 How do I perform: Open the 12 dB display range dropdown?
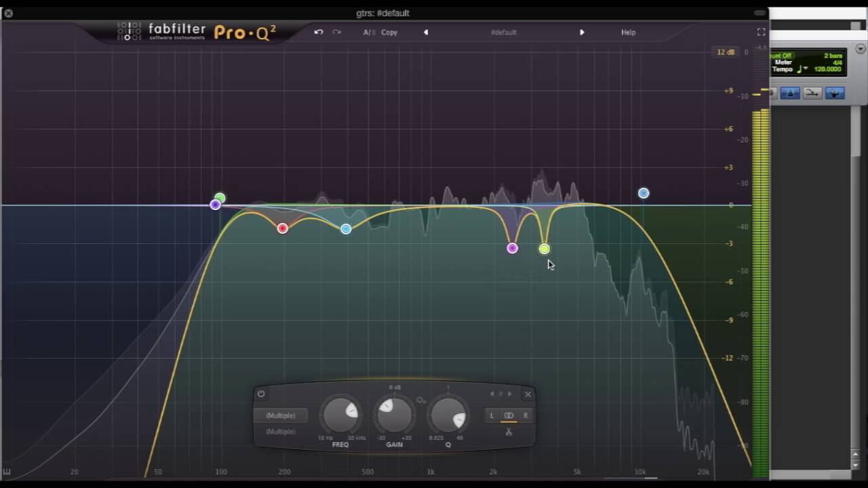tap(724, 52)
